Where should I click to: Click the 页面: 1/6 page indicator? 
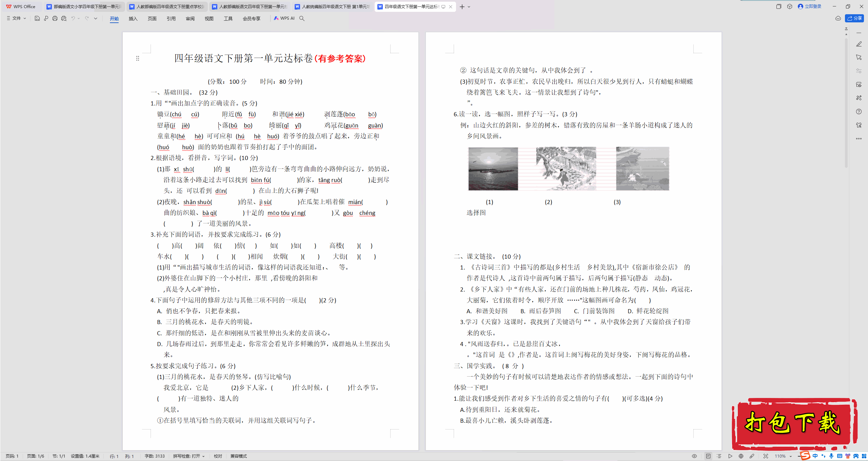(x=36, y=456)
